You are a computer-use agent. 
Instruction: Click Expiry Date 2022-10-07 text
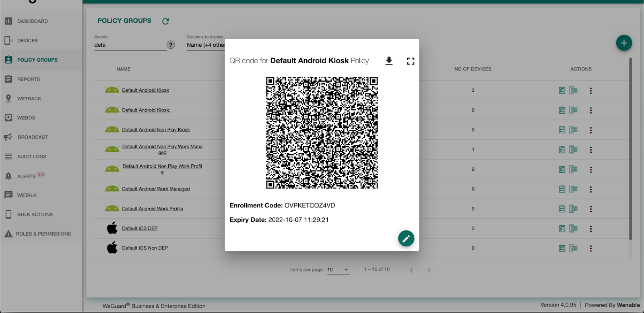tap(279, 220)
